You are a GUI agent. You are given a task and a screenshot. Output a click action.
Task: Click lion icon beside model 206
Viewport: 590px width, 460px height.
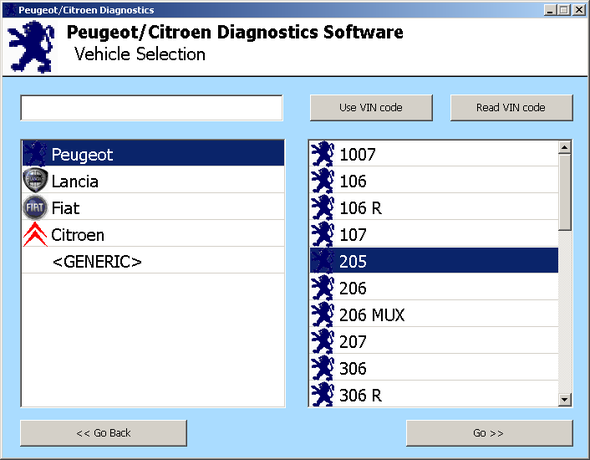pyautogui.click(x=322, y=288)
